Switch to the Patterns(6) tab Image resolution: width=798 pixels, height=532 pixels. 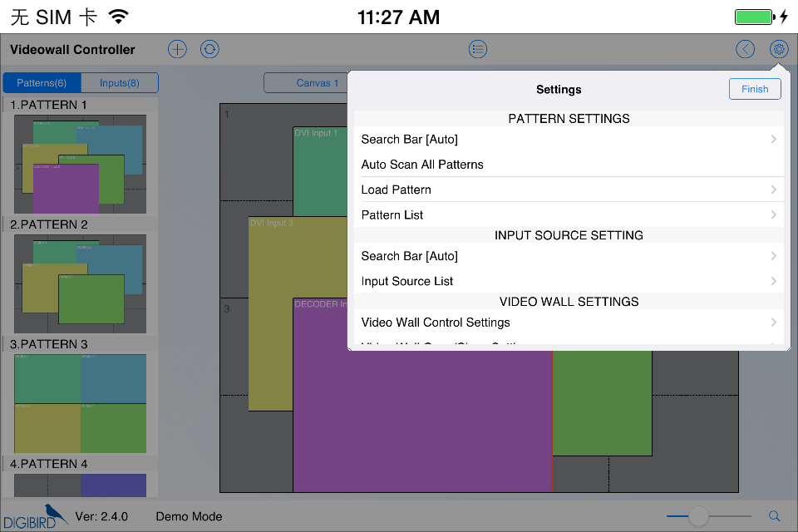pyautogui.click(x=42, y=83)
